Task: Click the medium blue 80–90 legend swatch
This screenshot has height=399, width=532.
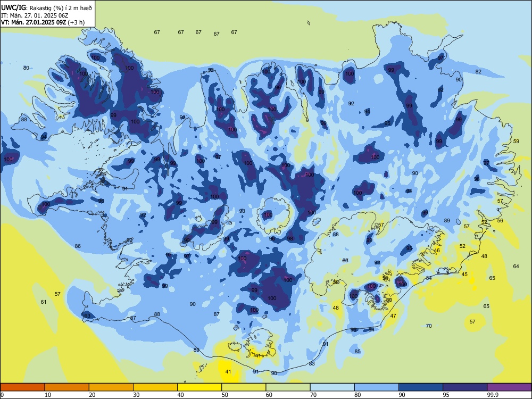Action: click(376, 387)
